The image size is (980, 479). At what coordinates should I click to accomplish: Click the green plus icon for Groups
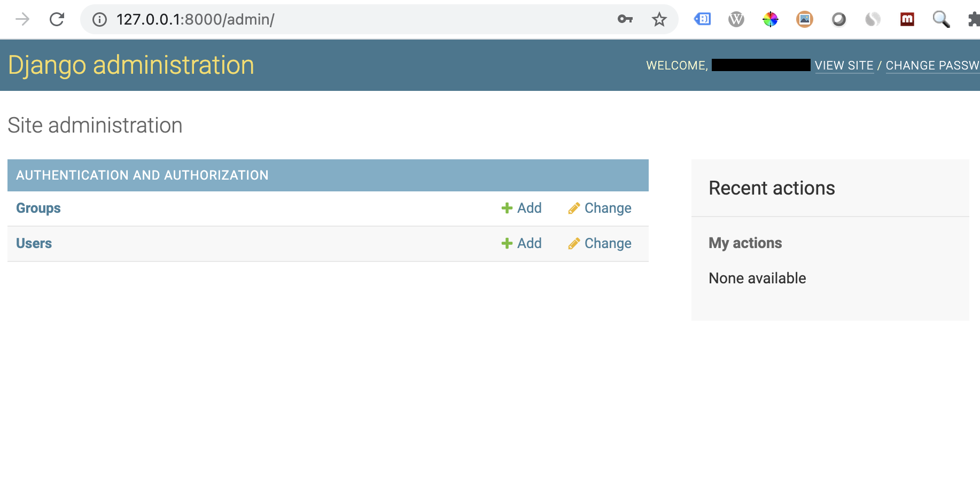[507, 208]
